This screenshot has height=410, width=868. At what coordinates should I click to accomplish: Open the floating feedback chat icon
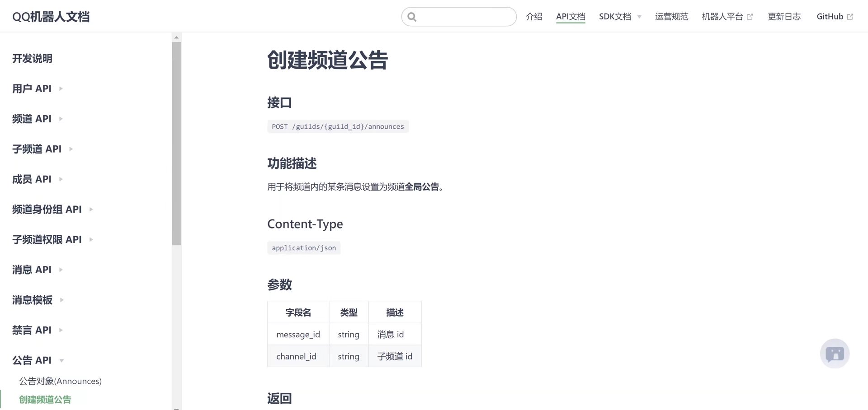pos(835,354)
